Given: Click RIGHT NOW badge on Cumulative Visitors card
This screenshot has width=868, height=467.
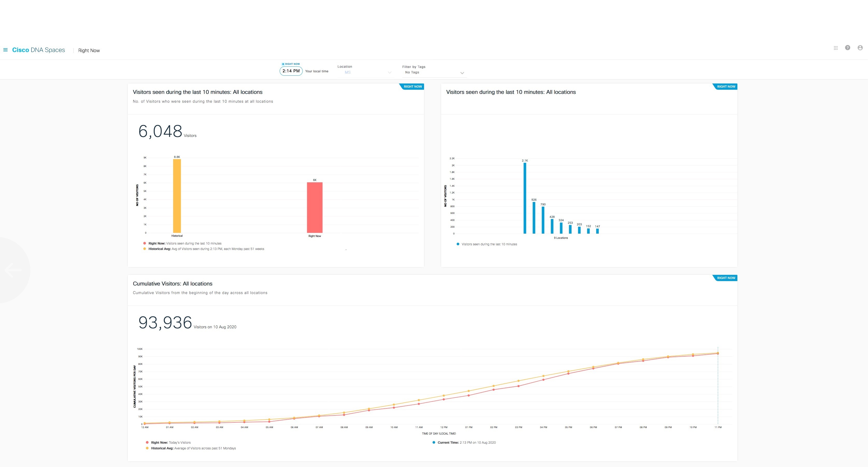Looking at the screenshot, I should pos(726,278).
